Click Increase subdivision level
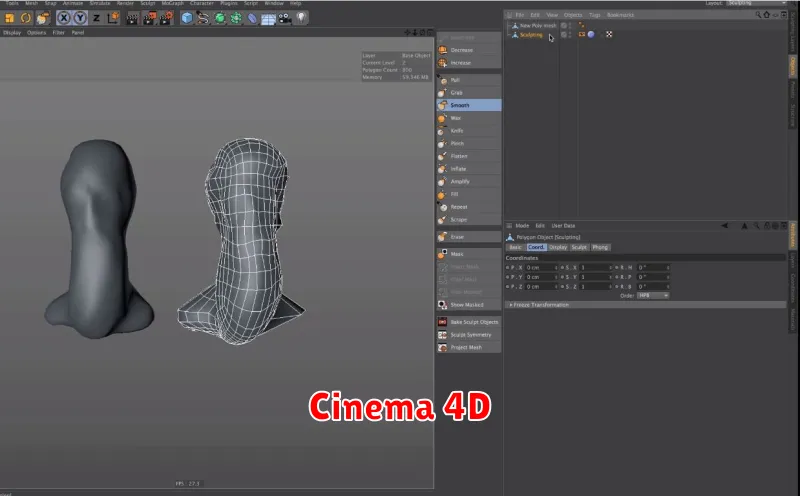This screenshot has width=800, height=496. (468, 63)
